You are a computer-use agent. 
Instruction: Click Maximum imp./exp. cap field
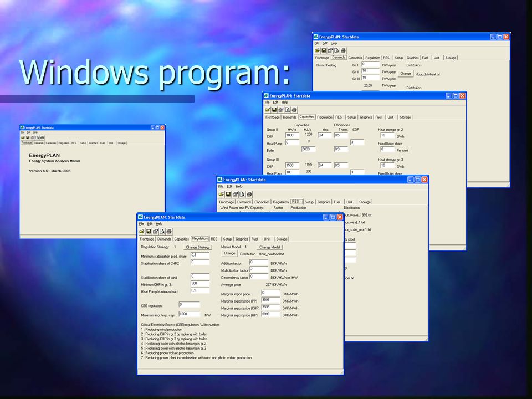(190, 314)
